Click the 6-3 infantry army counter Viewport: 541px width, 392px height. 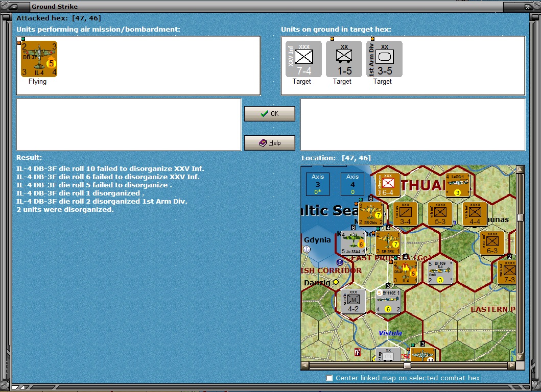point(492,243)
